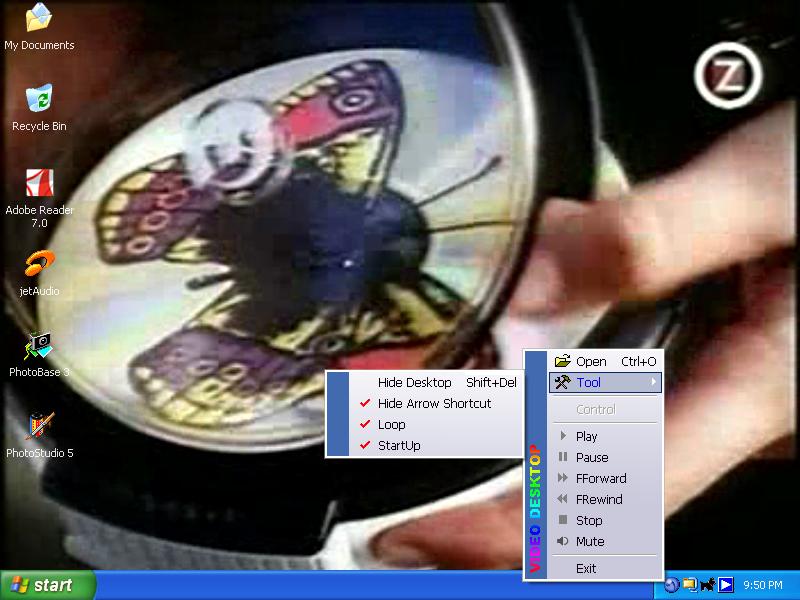Pause the video playback

coord(591,457)
